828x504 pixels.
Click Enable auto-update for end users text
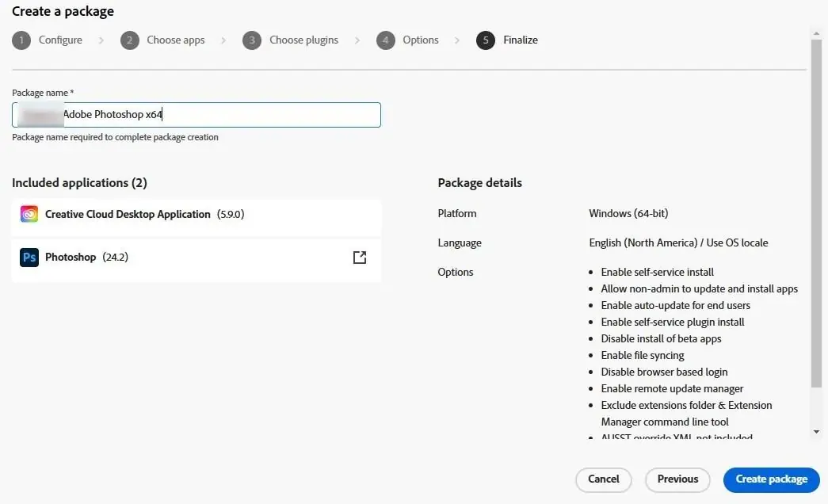point(675,305)
